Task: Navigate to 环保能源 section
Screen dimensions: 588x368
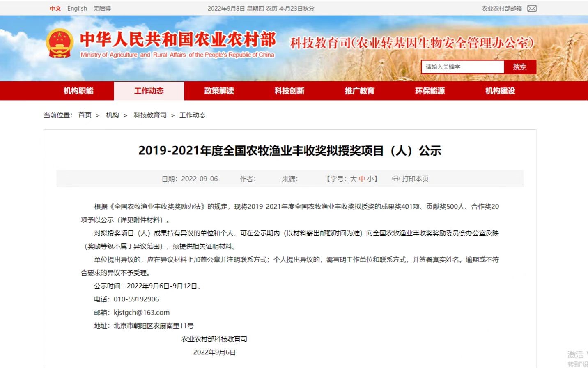Action: point(430,91)
